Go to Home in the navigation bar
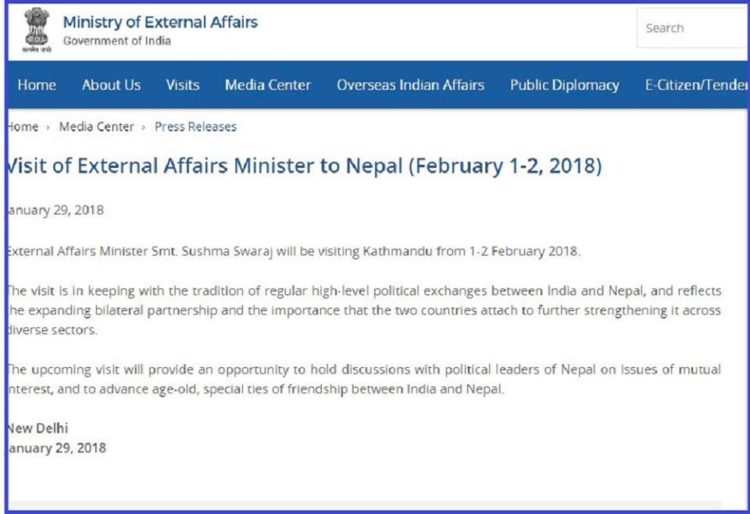 pos(37,85)
